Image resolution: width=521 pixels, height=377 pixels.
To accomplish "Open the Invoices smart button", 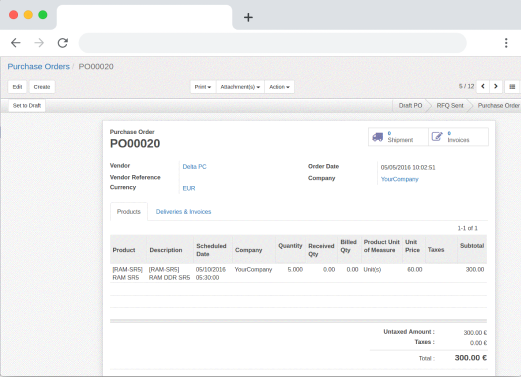I will [458, 137].
